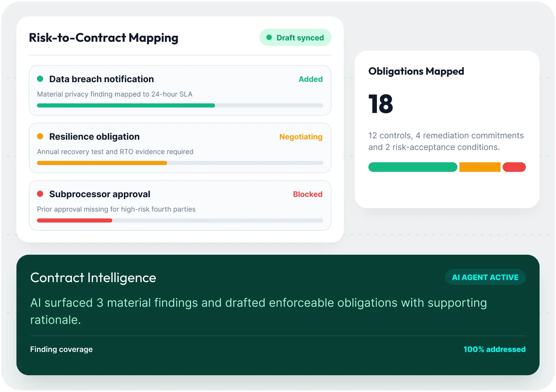556x392 pixels.
Task: Click the Negotiating status label
Action: click(301, 137)
